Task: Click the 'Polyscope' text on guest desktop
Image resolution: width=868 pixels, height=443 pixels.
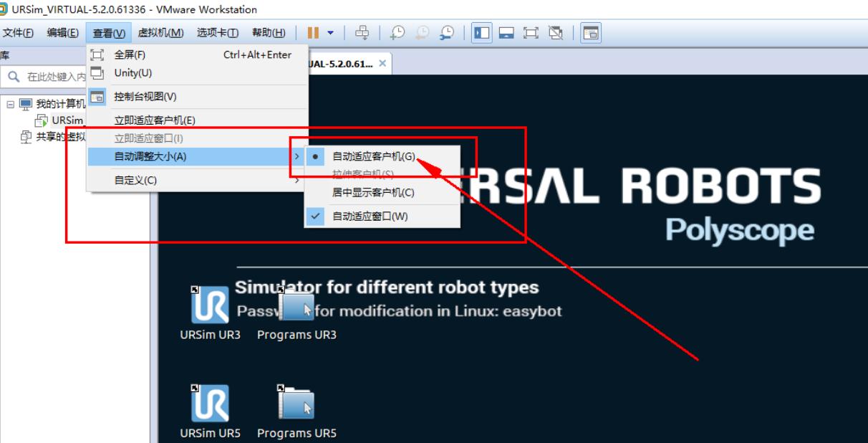Action: click(x=740, y=230)
